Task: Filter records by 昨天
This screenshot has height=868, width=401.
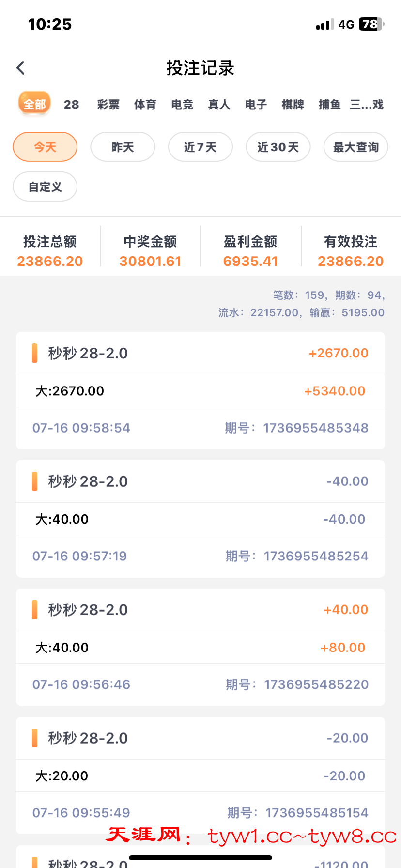Action: [123, 147]
